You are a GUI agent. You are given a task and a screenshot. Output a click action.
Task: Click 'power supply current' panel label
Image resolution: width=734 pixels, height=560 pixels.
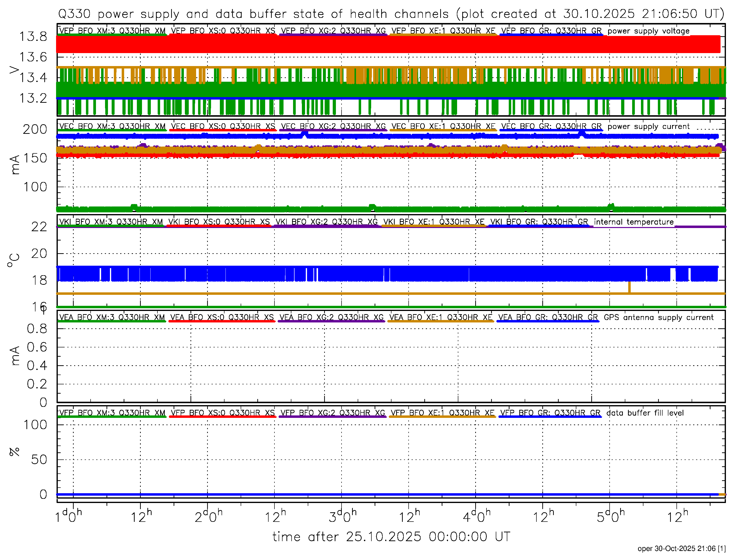click(648, 126)
